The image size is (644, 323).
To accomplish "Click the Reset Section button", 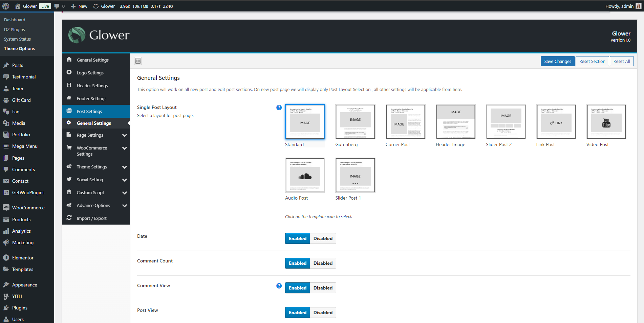I will point(592,61).
